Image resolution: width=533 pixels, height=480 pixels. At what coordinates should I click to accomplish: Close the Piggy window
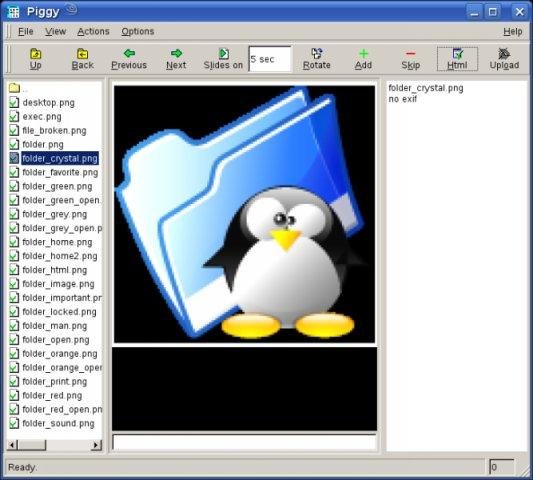(519, 12)
